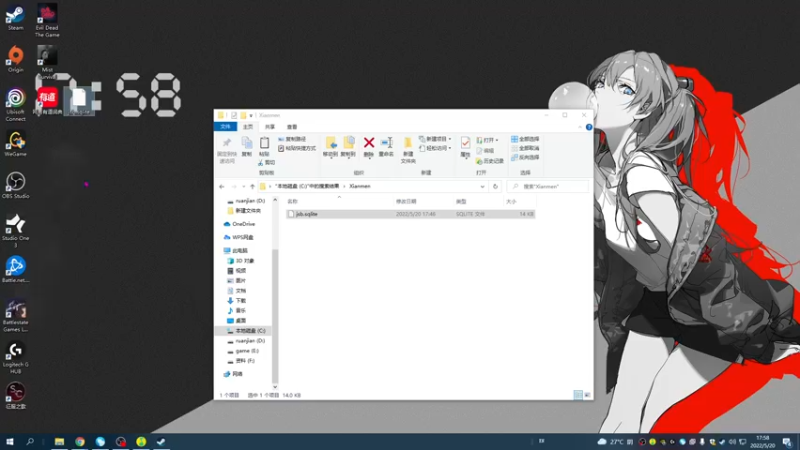Open the Open (打开) dropdown arrow
The height and width of the screenshot is (450, 800).
tap(497, 140)
